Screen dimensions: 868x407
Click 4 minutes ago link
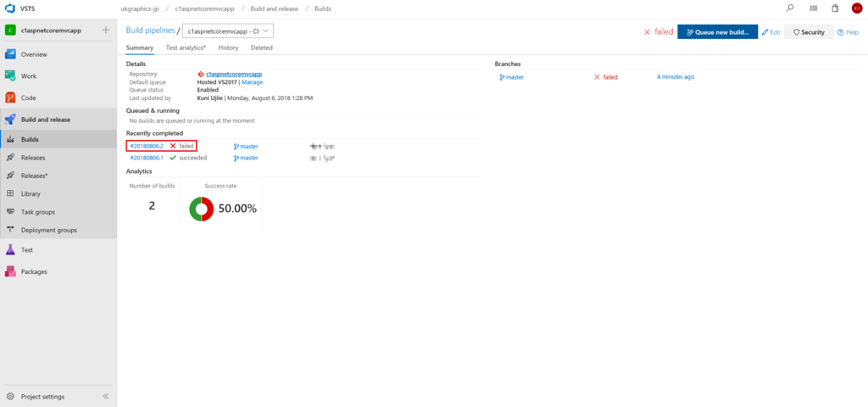pyautogui.click(x=676, y=77)
